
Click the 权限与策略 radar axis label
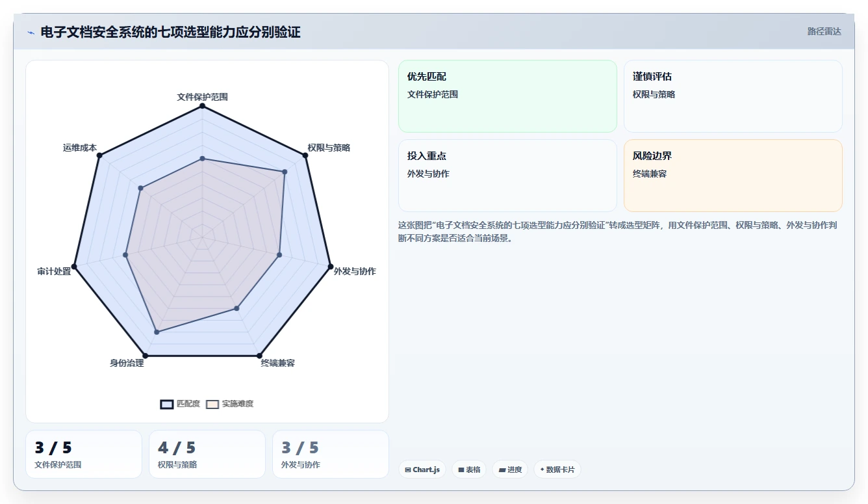(329, 148)
